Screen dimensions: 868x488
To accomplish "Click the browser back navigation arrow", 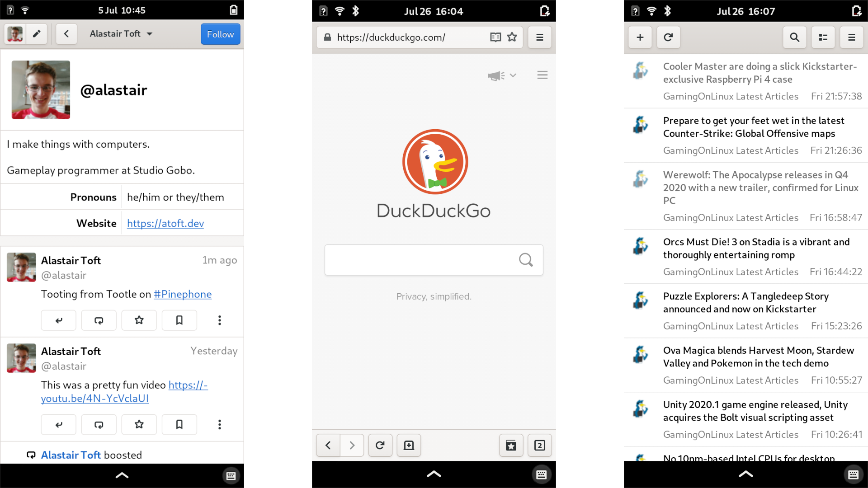I will 327,445.
